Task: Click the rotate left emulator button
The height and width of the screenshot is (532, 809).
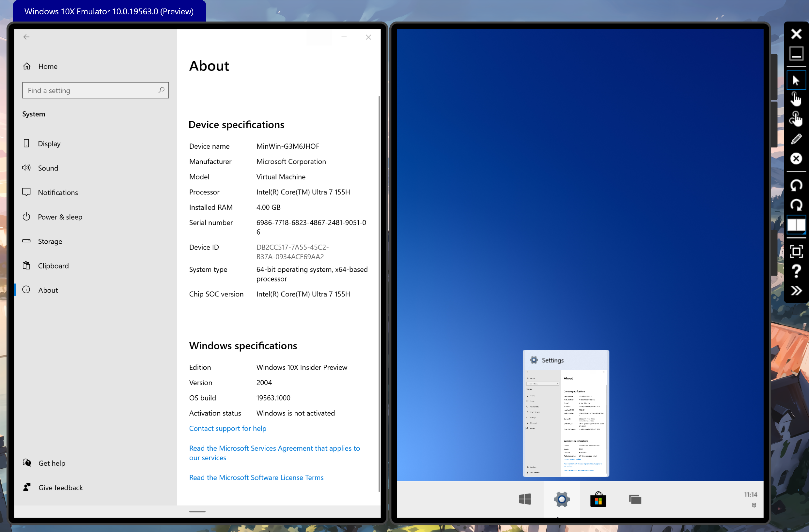Action: (x=796, y=185)
